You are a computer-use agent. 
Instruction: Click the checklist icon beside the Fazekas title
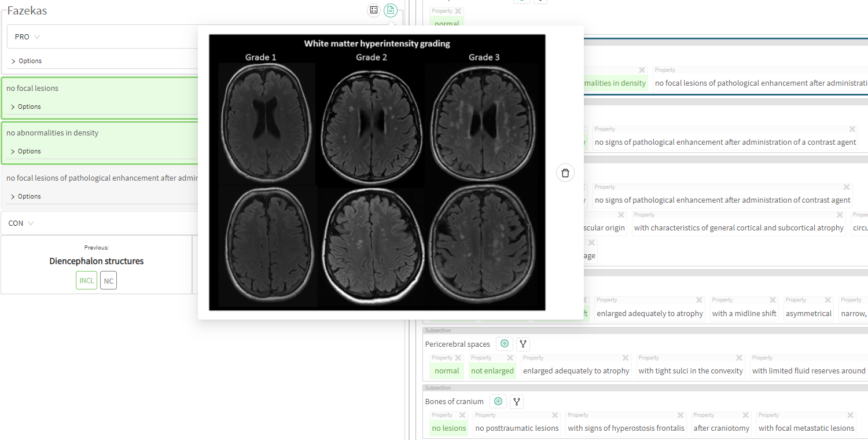[374, 10]
